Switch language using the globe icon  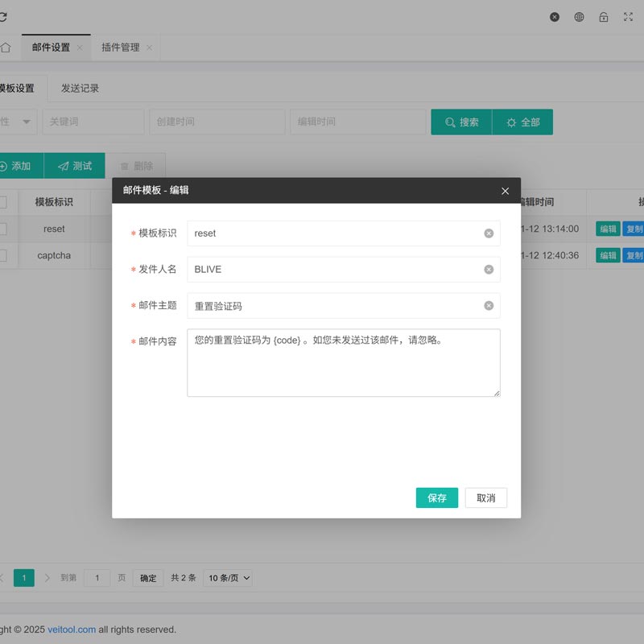(x=579, y=16)
